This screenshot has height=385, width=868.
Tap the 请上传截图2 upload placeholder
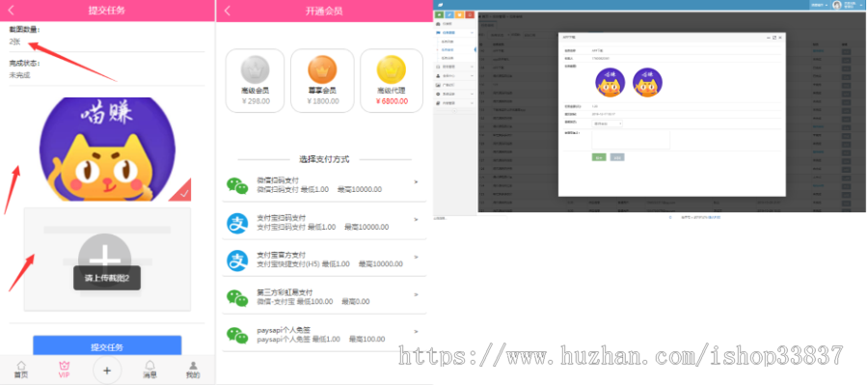click(107, 260)
